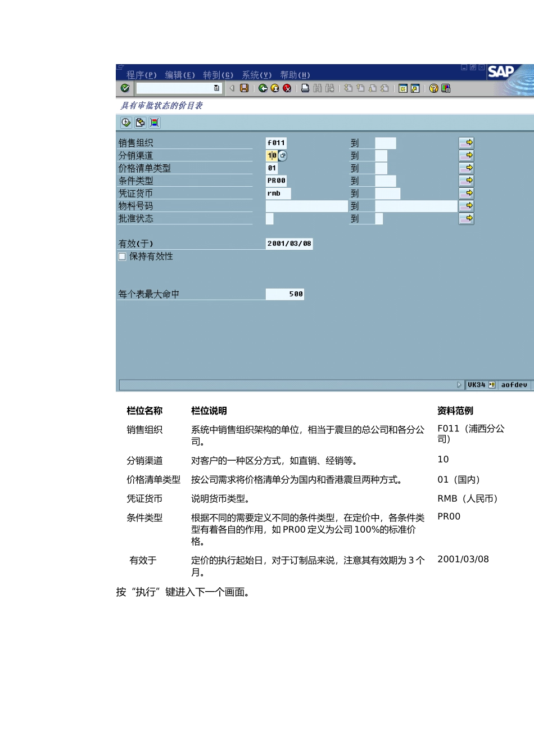Click the Print icon
Viewport: 534px width, 756px height.
(305, 88)
